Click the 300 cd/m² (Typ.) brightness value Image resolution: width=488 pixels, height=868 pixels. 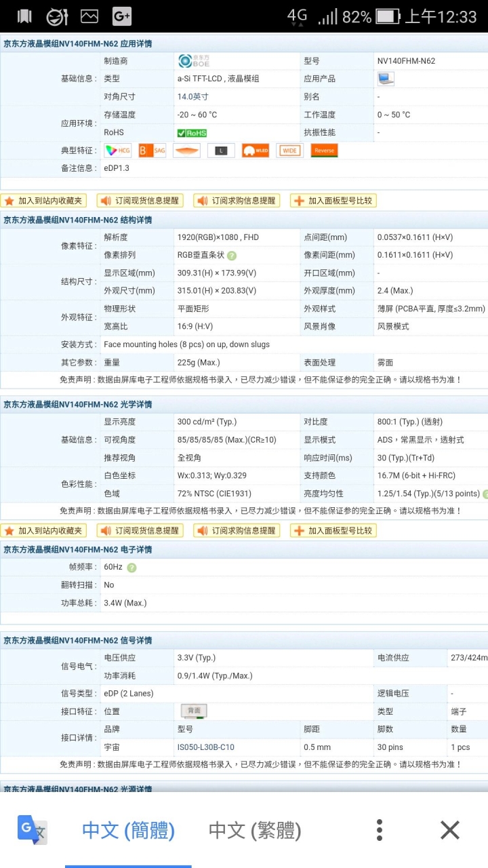(208, 422)
